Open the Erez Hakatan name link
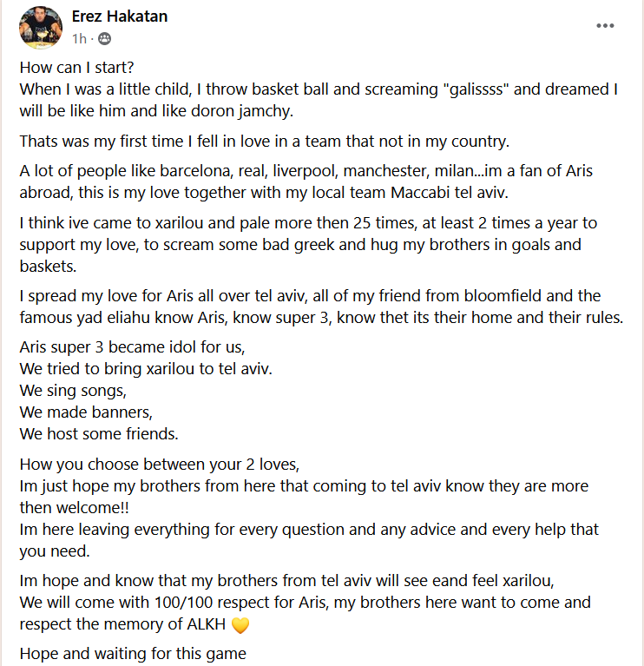This screenshot has width=644, height=666. 120,16
